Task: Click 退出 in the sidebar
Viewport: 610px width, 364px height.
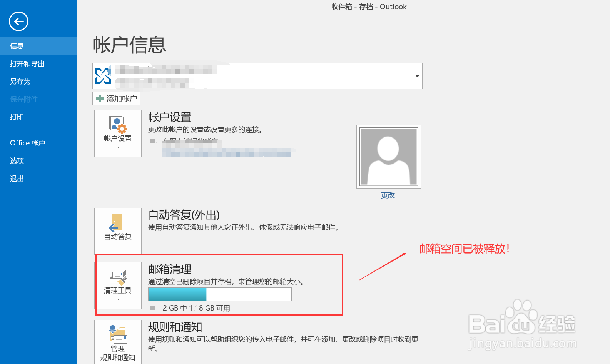Action: click(x=38, y=179)
